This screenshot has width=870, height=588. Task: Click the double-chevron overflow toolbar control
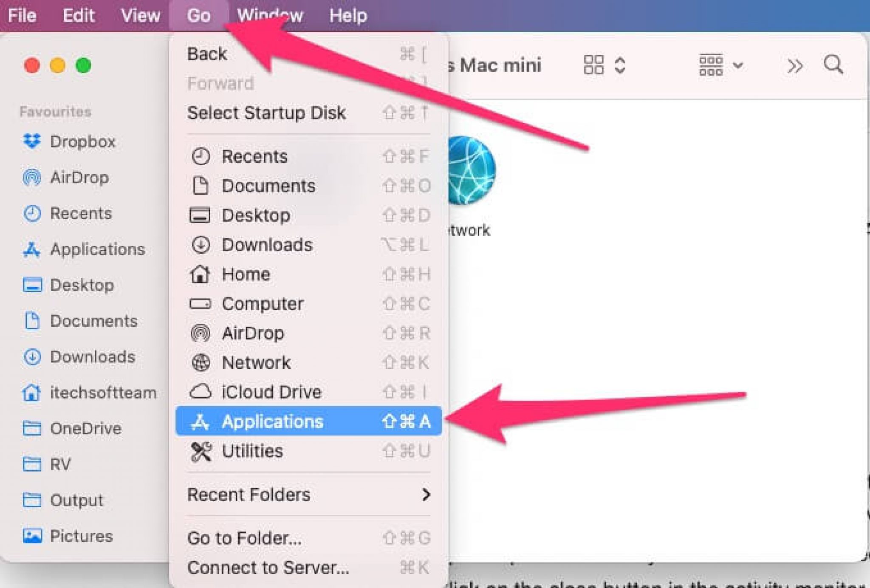point(794,66)
